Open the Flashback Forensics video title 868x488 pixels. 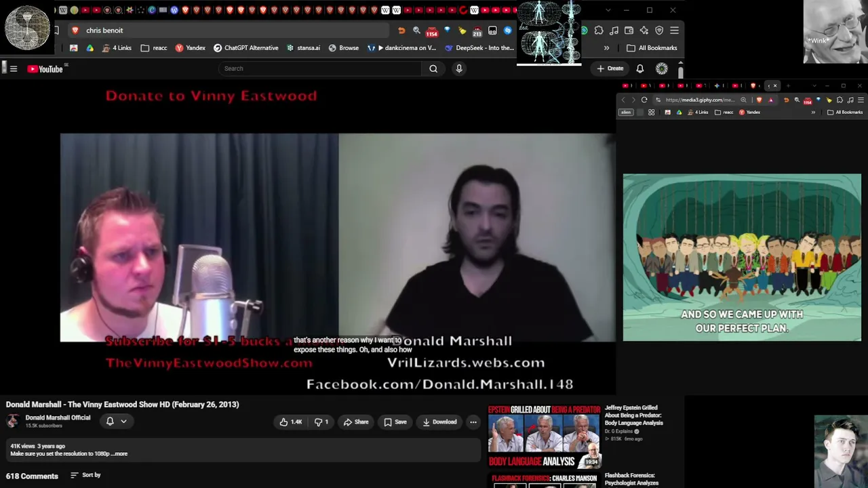click(x=632, y=479)
